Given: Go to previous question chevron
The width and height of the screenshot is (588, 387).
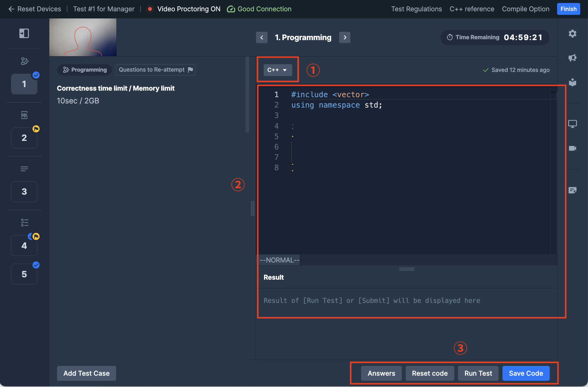Looking at the screenshot, I should [x=262, y=37].
